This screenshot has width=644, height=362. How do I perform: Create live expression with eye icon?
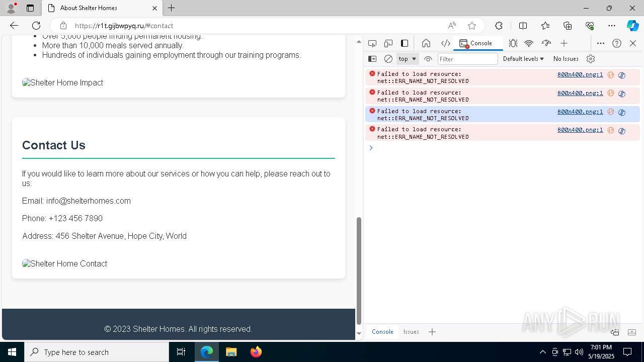click(x=428, y=59)
